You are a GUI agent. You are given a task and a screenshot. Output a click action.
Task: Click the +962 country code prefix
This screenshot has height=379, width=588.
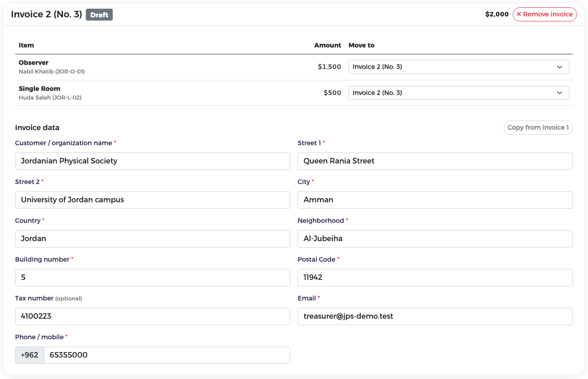(30, 355)
